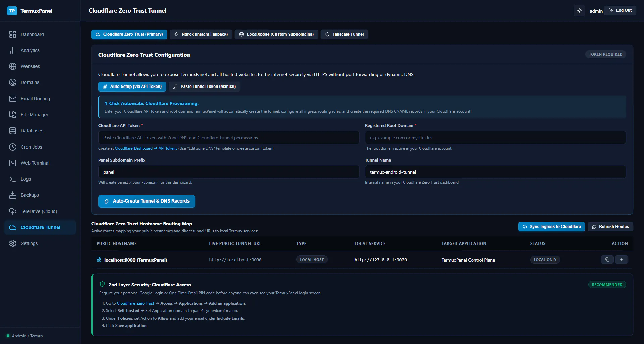Open Websites via its globe icon
Viewport: 644px width, 344px height.
(x=13, y=66)
